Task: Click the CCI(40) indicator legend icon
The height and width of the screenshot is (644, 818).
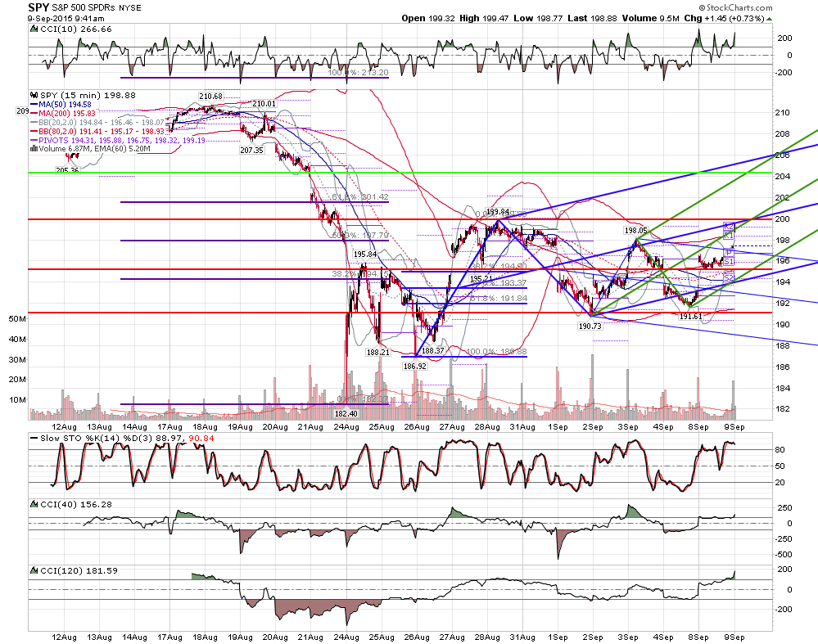Action: [x=34, y=504]
